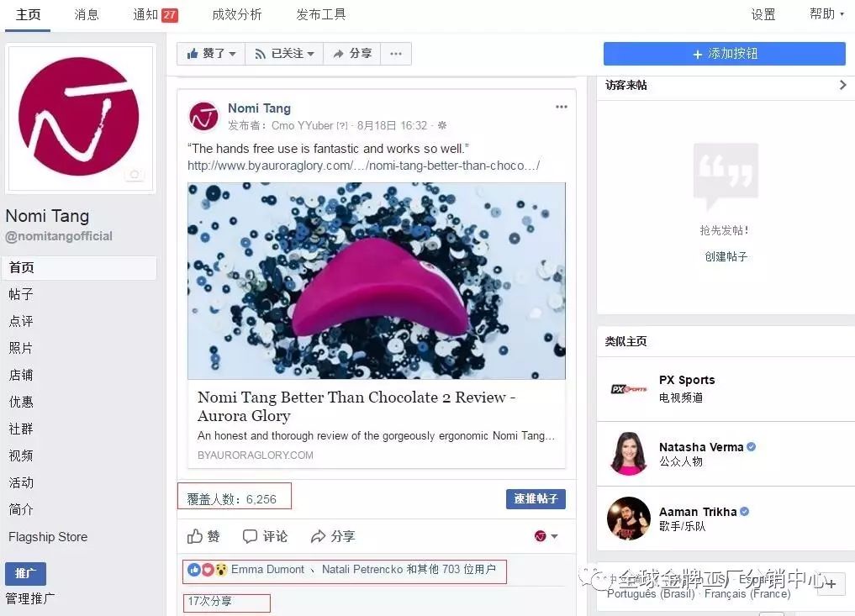Click the post 分享 share arrow

333,536
